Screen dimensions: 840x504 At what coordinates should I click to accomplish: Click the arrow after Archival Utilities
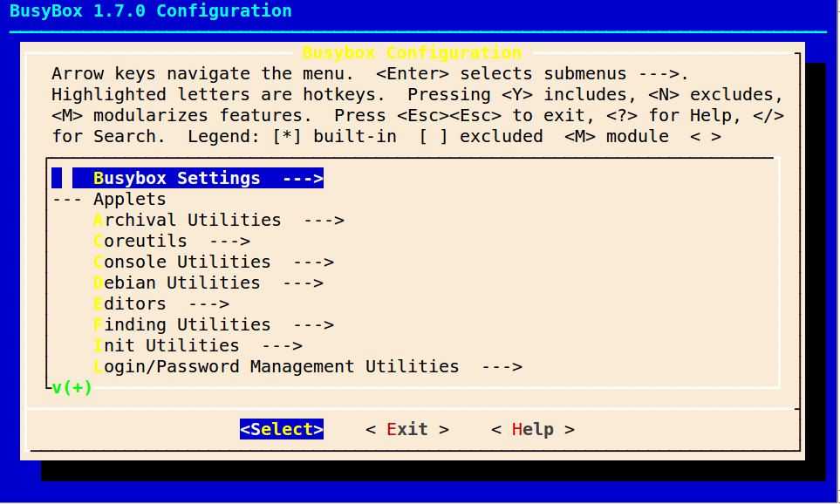pos(324,220)
